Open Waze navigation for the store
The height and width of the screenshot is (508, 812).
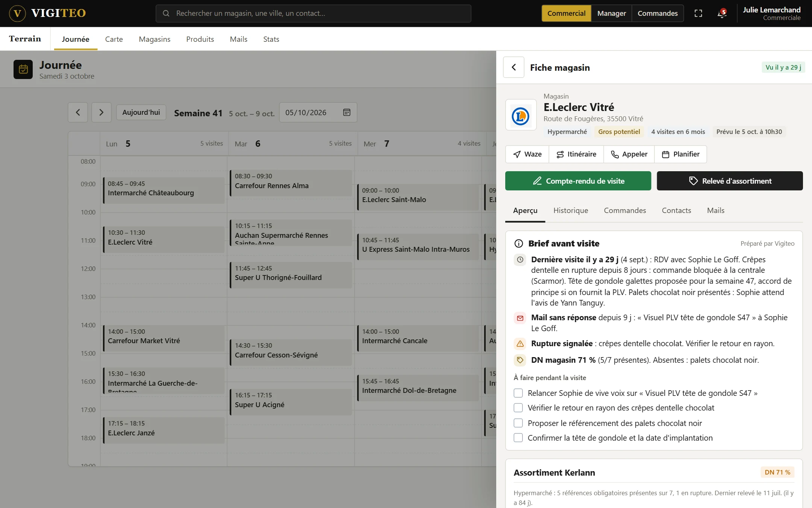pos(527,154)
